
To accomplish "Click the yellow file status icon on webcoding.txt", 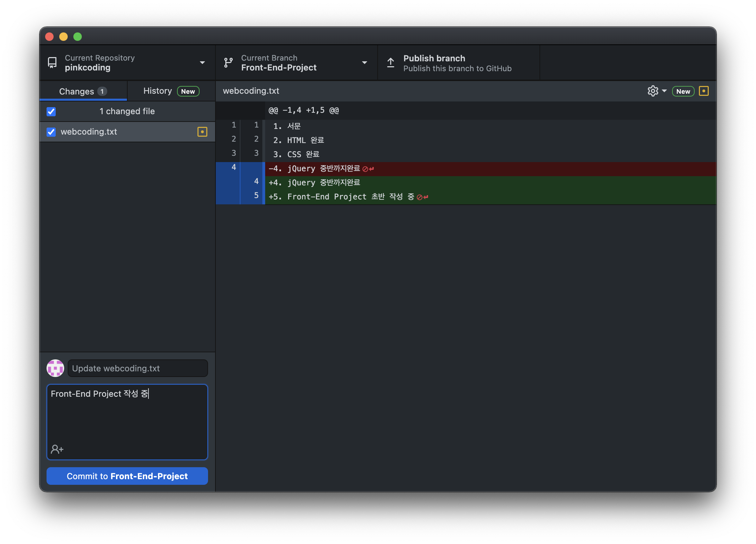I will 202,131.
